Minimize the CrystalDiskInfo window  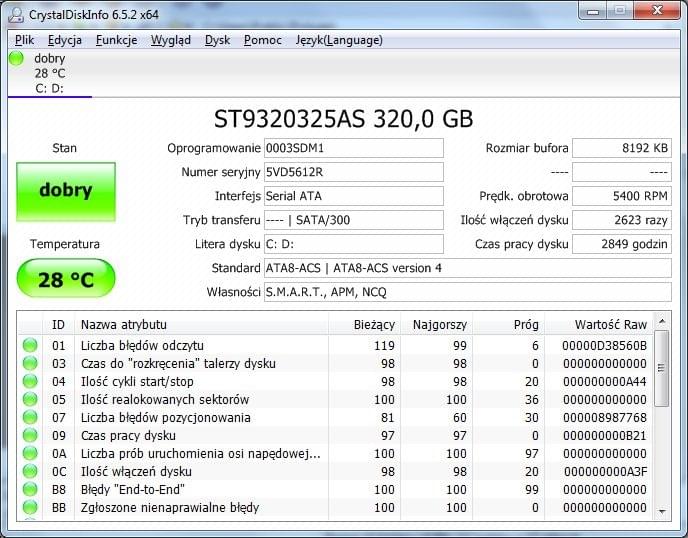(593, 11)
